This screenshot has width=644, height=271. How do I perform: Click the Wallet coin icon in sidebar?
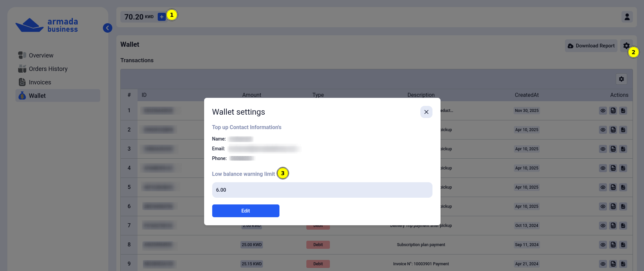coord(22,95)
